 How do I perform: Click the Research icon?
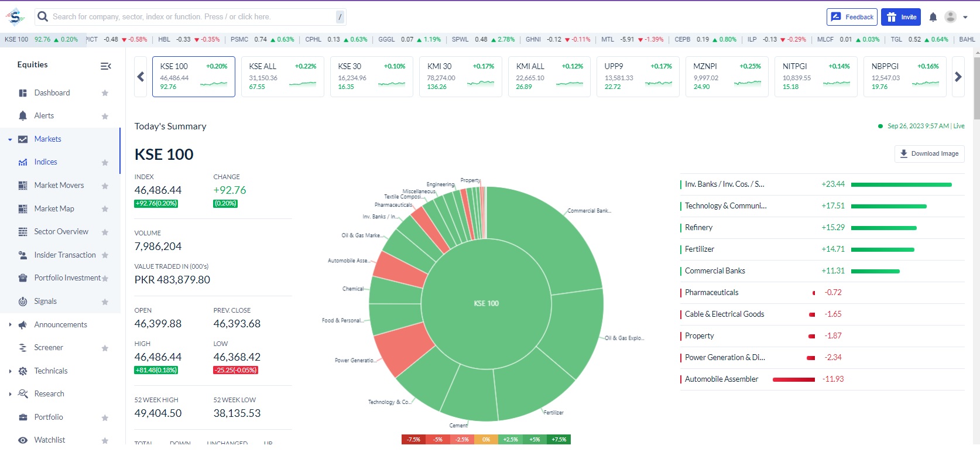click(x=23, y=394)
